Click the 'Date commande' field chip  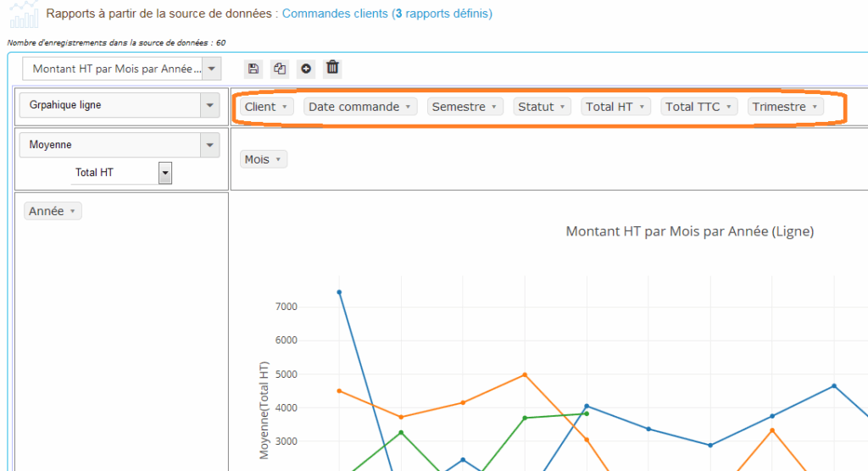coord(353,107)
